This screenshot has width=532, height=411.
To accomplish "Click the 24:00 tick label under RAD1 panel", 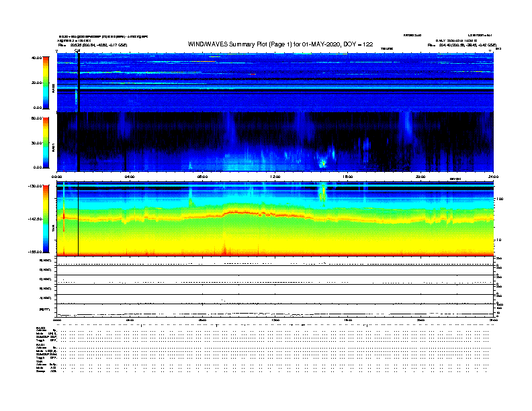I will click(x=493, y=177).
